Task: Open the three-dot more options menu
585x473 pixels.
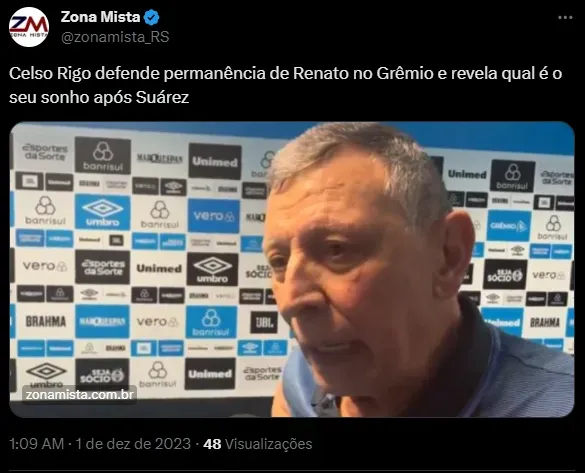Action: (565, 18)
